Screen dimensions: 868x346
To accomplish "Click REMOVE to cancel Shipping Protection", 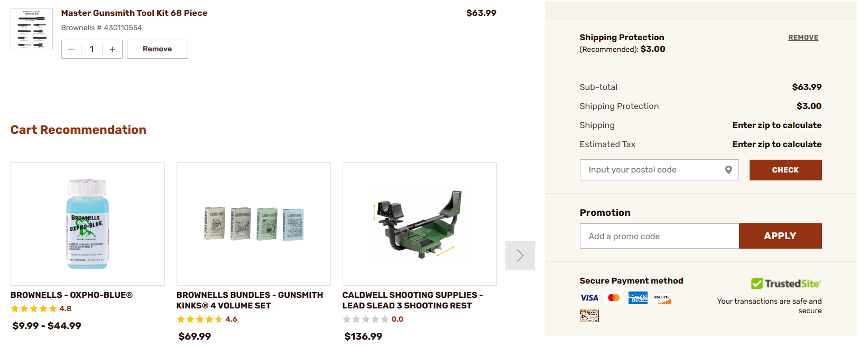I will point(803,37).
